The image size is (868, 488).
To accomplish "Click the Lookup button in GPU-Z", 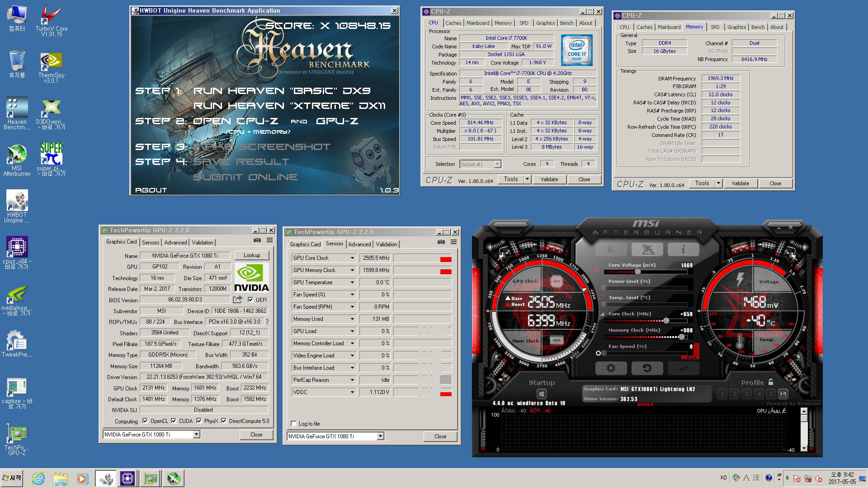I will click(252, 255).
